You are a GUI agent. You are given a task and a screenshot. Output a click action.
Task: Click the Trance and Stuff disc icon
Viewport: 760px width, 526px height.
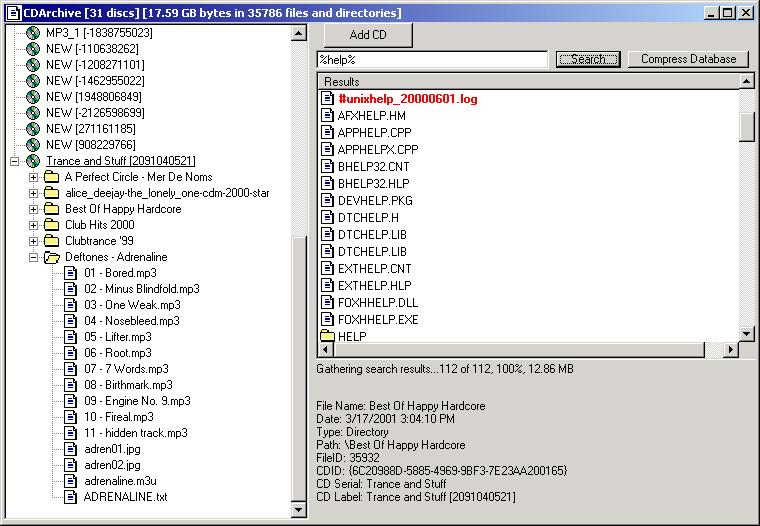pyautogui.click(x=33, y=161)
